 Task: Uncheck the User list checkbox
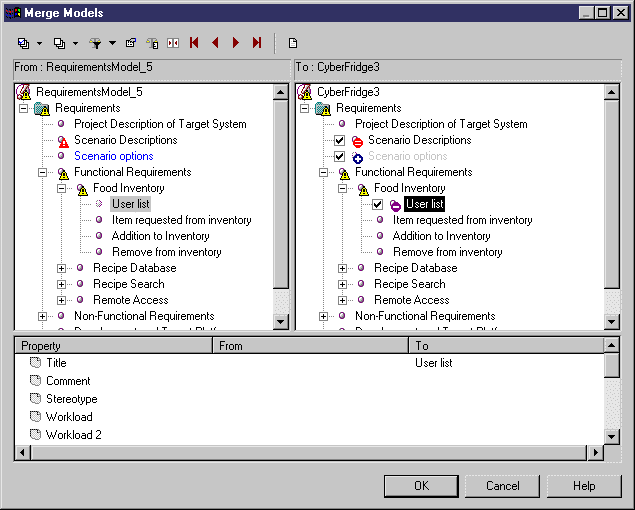[x=377, y=205]
